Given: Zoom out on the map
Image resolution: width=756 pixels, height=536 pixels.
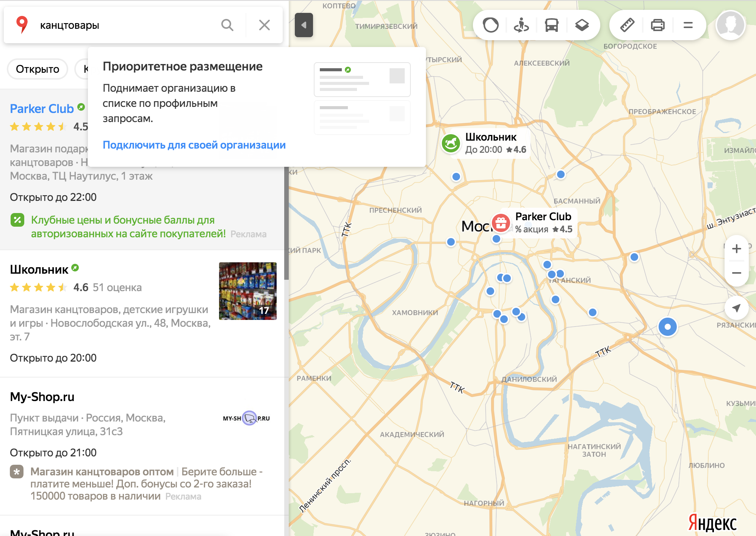Looking at the screenshot, I should coord(736,273).
